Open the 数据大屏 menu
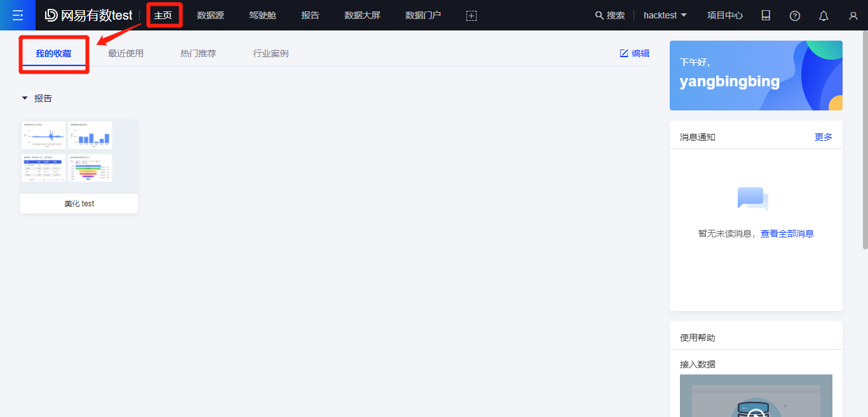Image resolution: width=868 pixels, height=417 pixels. [x=362, y=15]
